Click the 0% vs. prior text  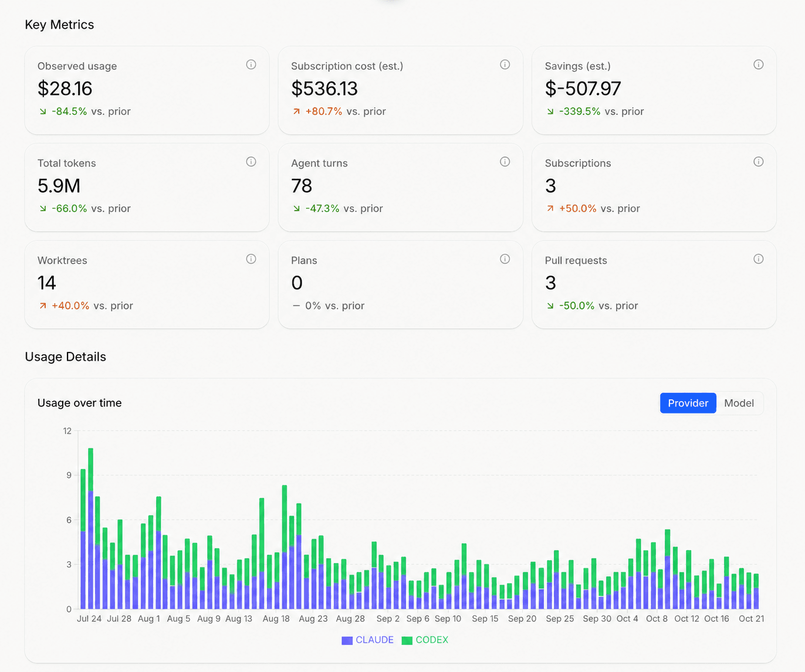pyautogui.click(x=335, y=306)
